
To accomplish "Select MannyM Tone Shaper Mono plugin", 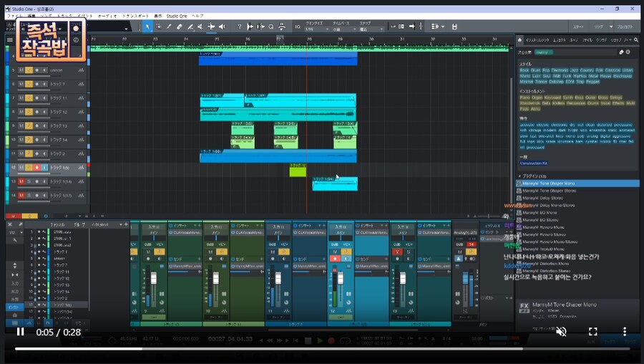I will 577,183.
